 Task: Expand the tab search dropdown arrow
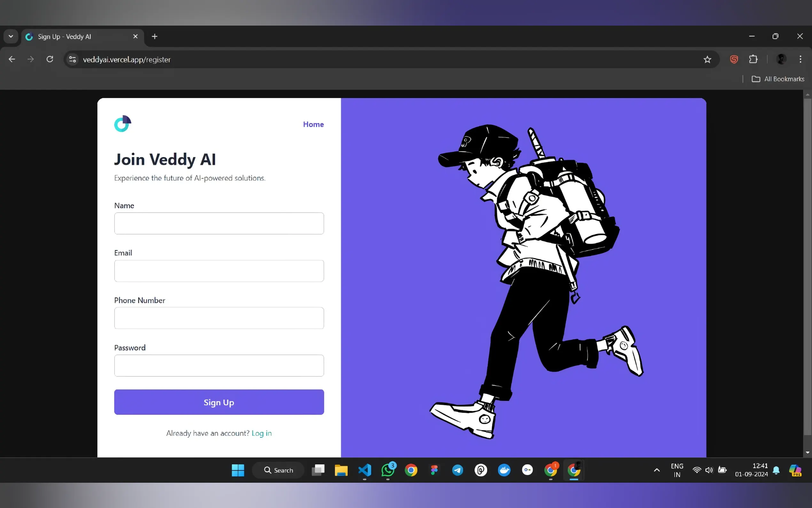click(x=11, y=36)
